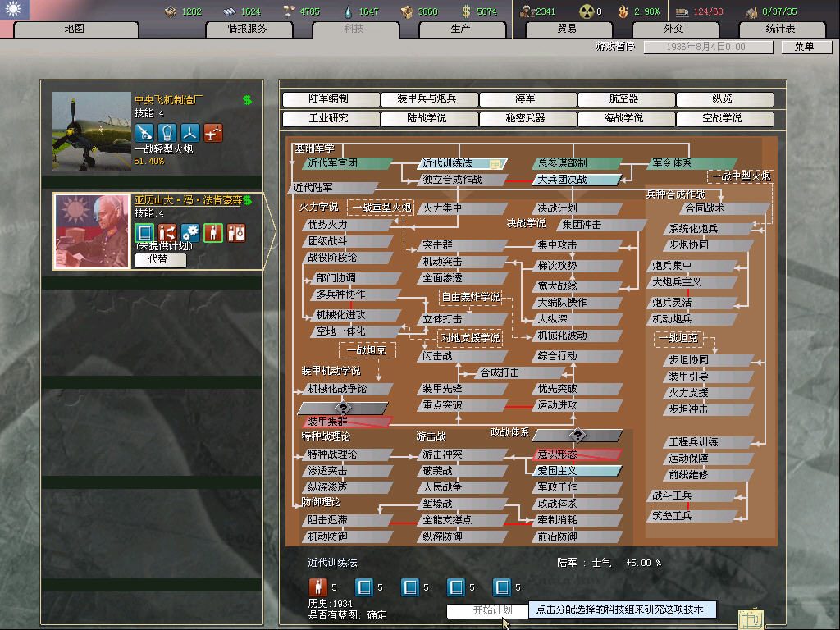The image size is (840, 630).
Task: Click the green dollar sign next to 中央飞机制造厂
Action: (x=247, y=99)
